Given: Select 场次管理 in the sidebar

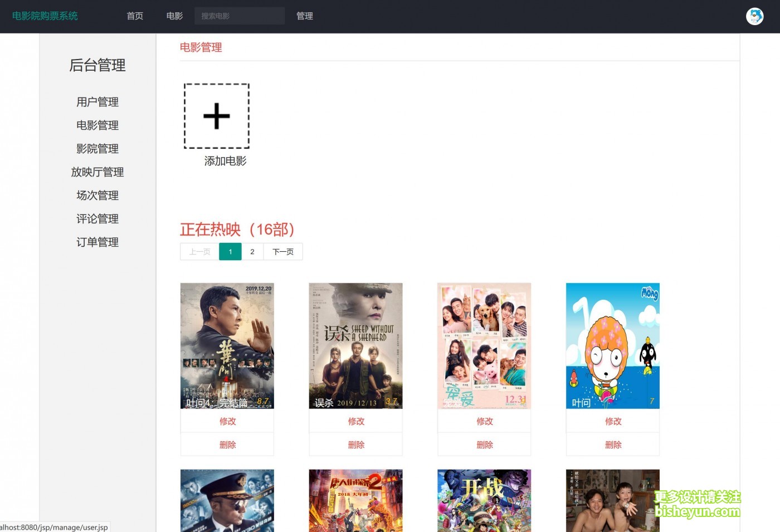Looking at the screenshot, I should [97, 196].
